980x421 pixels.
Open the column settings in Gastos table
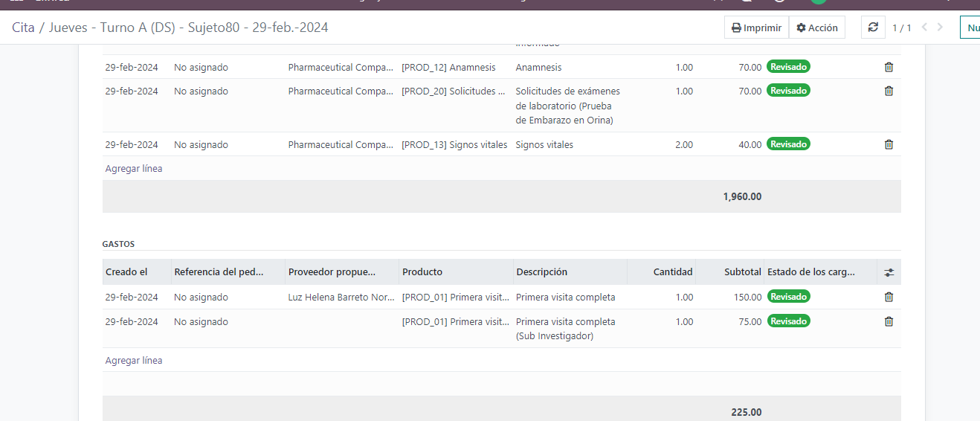889,272
